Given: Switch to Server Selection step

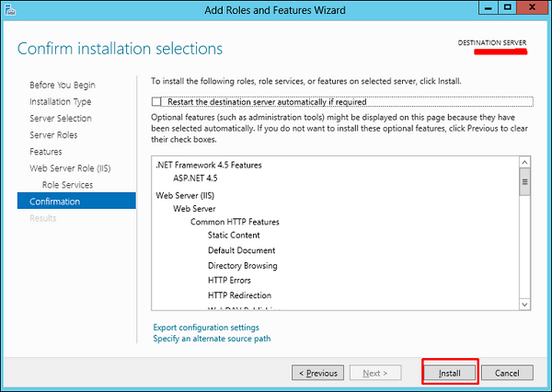Looking at the screenshot, I should click(x=61, y=119).
